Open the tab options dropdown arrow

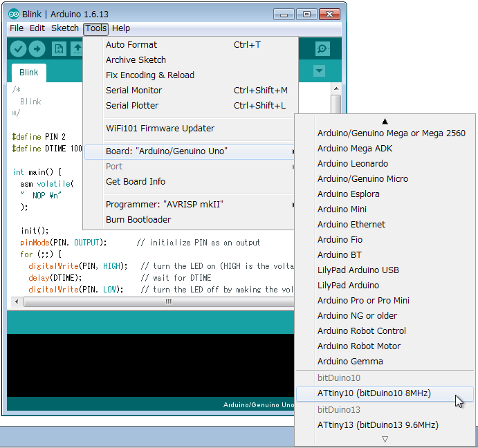coord(319,71)
